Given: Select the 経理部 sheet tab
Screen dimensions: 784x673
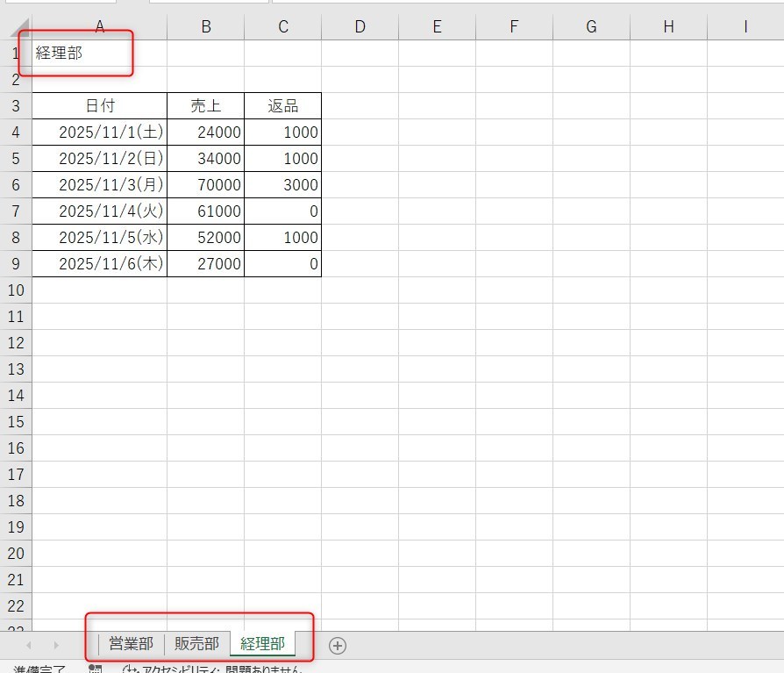Looking at the screenshot, I should (262, 644).
